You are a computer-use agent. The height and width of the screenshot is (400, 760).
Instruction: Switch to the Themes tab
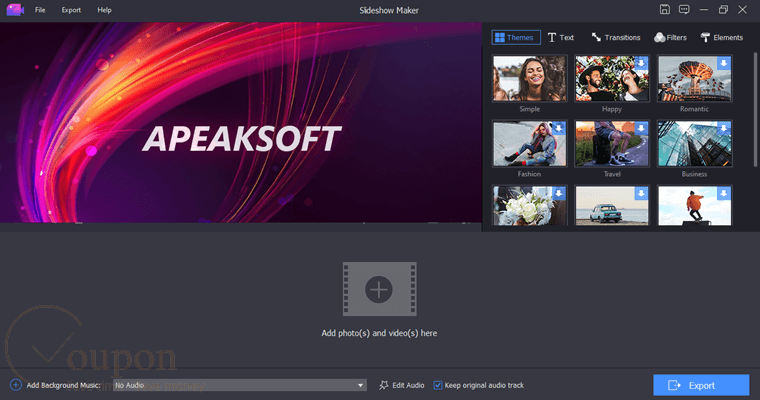click(x=516, y=37)
